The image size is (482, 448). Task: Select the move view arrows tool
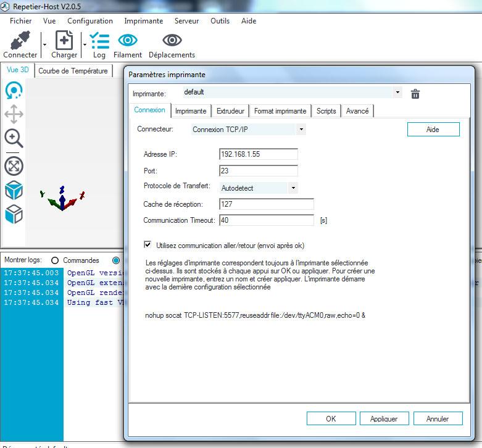14,114
